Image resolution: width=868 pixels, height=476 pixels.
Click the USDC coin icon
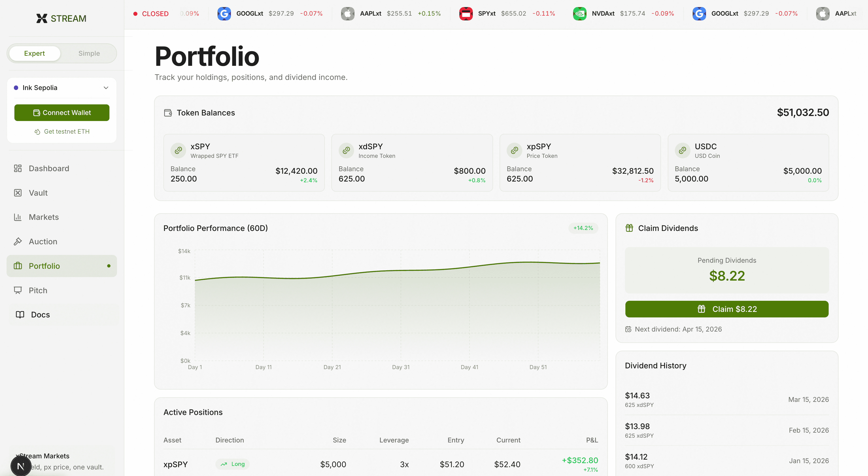tap(682, 150)
